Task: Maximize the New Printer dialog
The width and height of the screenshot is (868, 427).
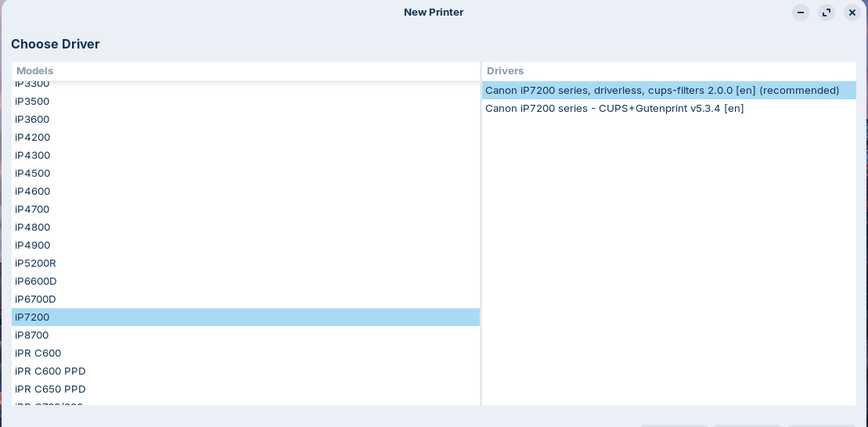Action: (826, 13)
